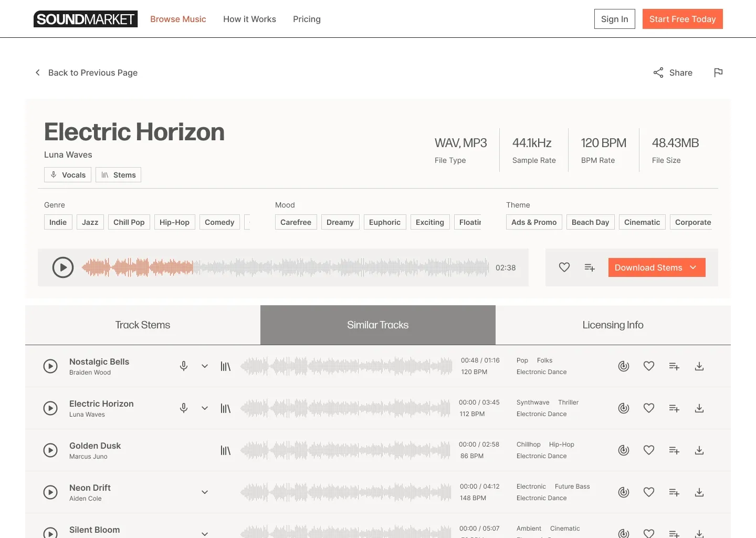Share this track
This screenshot has height=538, width=756.
click(673, 73)
